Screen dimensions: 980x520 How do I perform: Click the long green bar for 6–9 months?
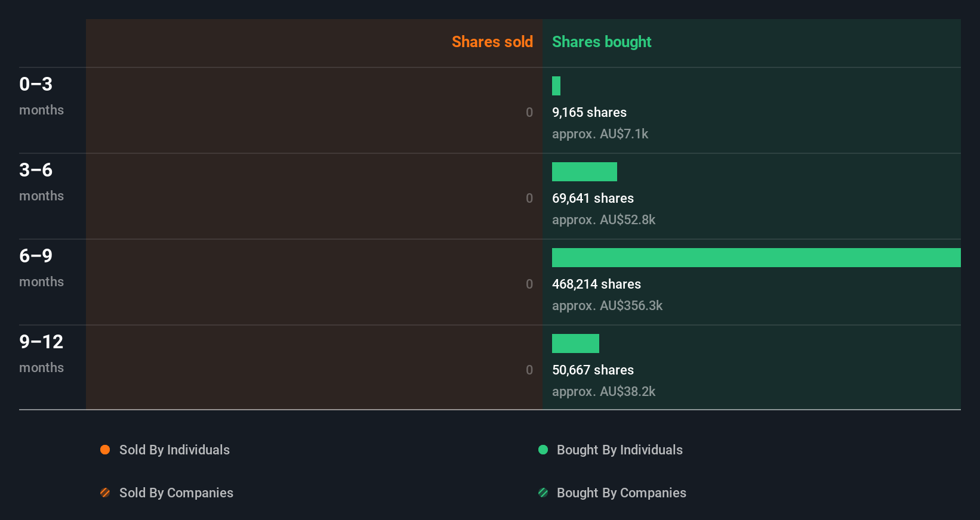tap(756, 258)
